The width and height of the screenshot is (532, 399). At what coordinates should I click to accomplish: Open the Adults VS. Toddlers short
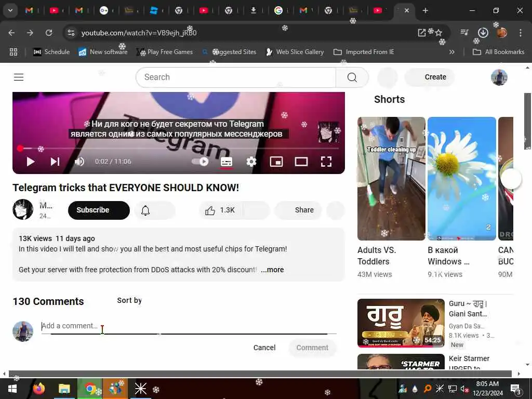coord(391,179)
